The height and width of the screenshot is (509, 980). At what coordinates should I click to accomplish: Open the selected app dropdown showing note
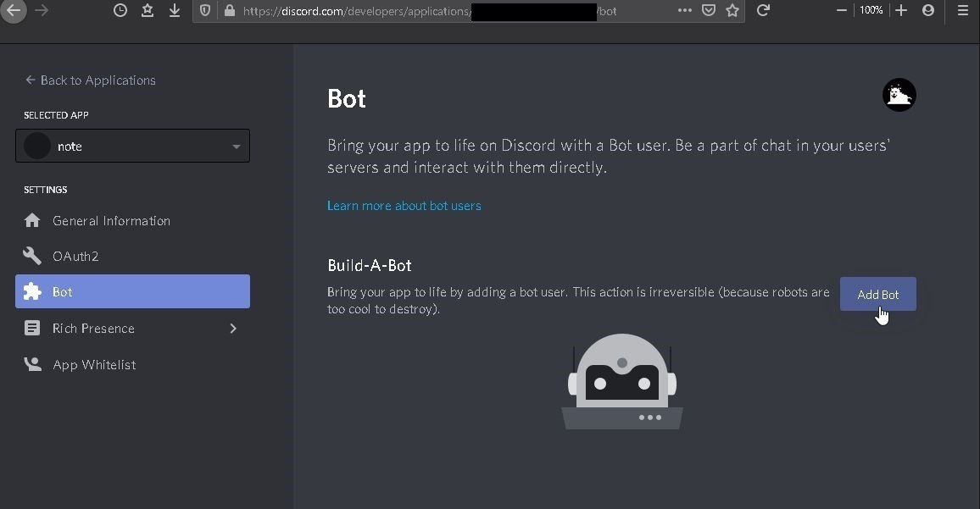point(132,146)
